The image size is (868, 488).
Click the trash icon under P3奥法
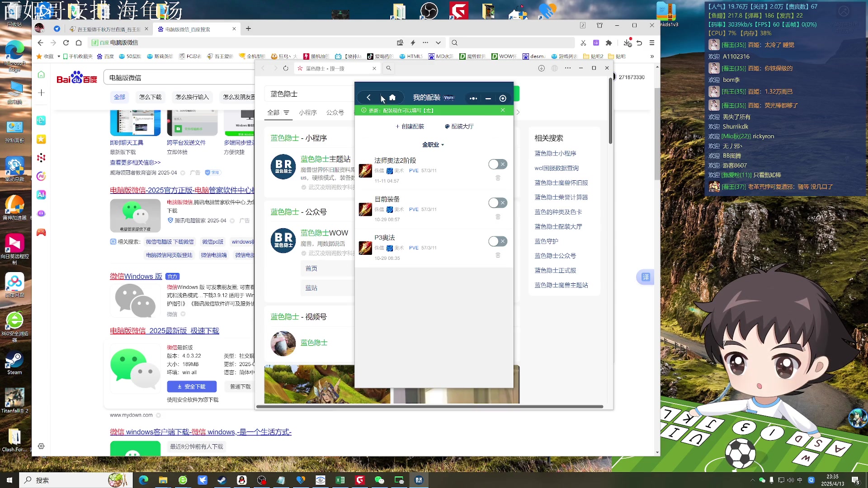click(x=498, y=255)
